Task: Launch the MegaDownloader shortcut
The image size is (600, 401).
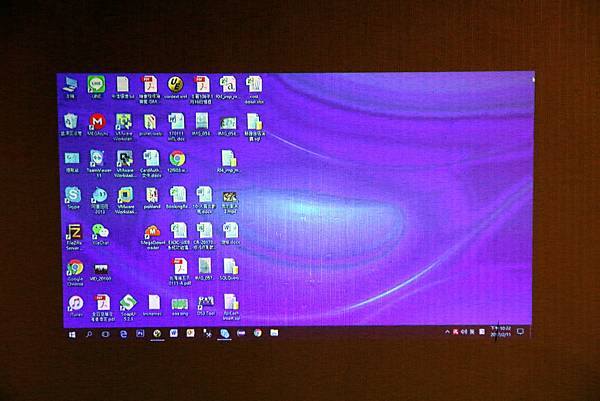Action: (x=153, y=237)
